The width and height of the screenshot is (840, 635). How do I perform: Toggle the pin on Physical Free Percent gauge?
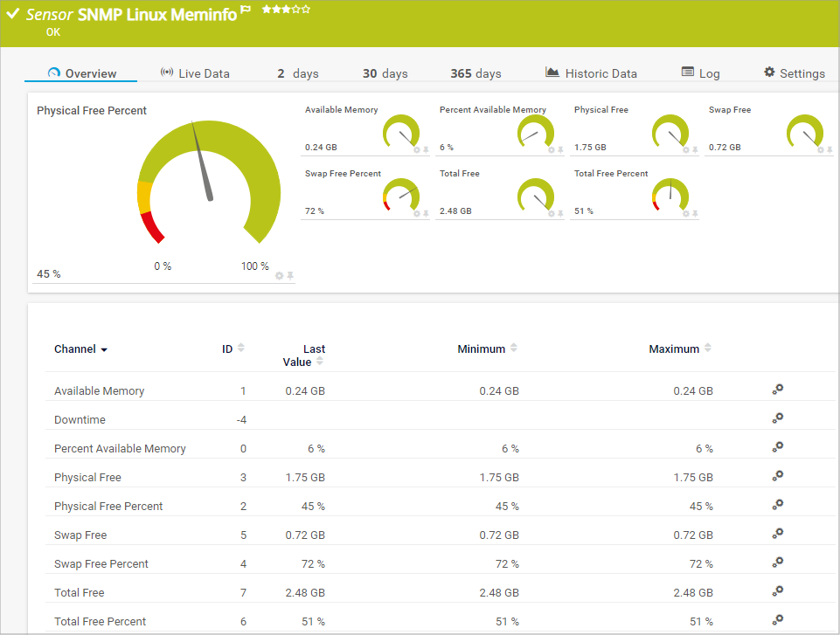coord(290,275)
